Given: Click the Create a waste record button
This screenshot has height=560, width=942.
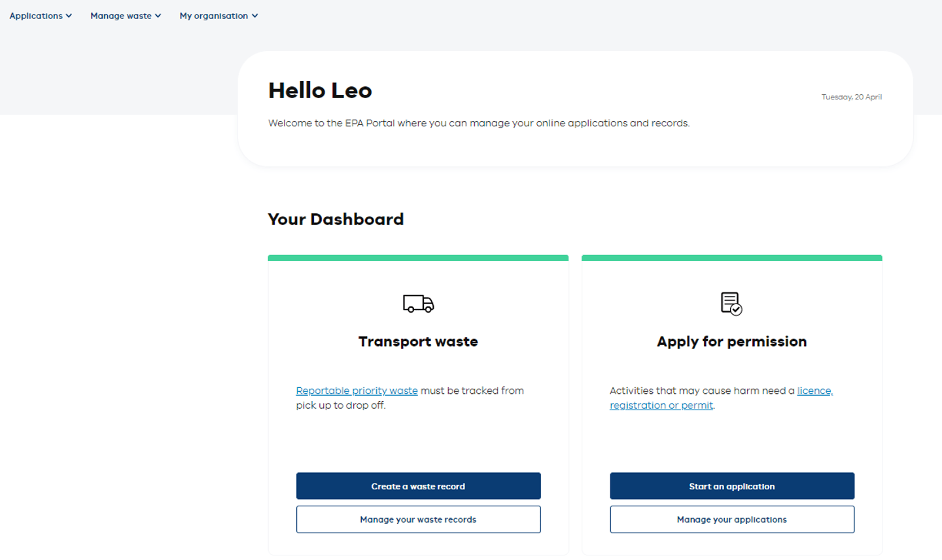Looking at the screenshot, I should [418, 486].
